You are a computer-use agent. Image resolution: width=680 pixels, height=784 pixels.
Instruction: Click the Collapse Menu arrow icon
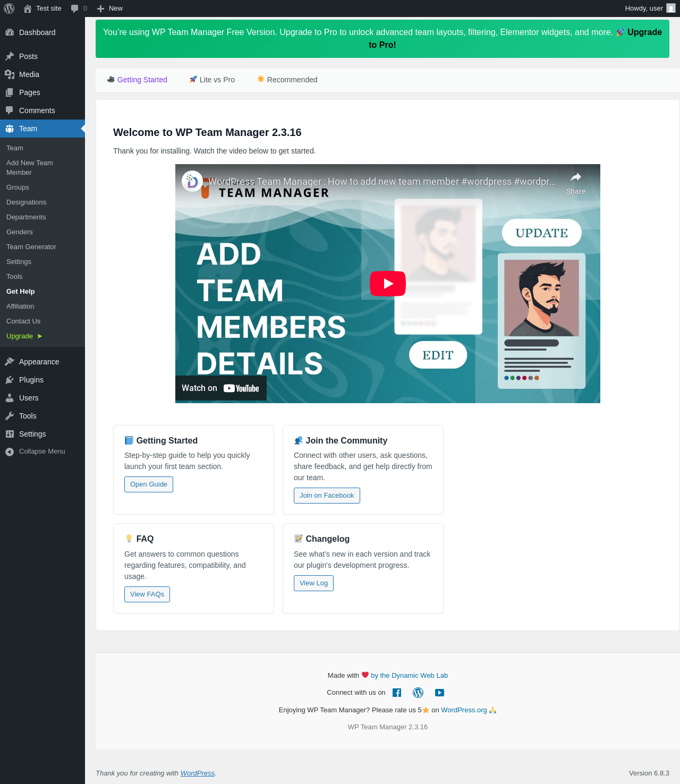pyautogui.click(x=10, y=451)
